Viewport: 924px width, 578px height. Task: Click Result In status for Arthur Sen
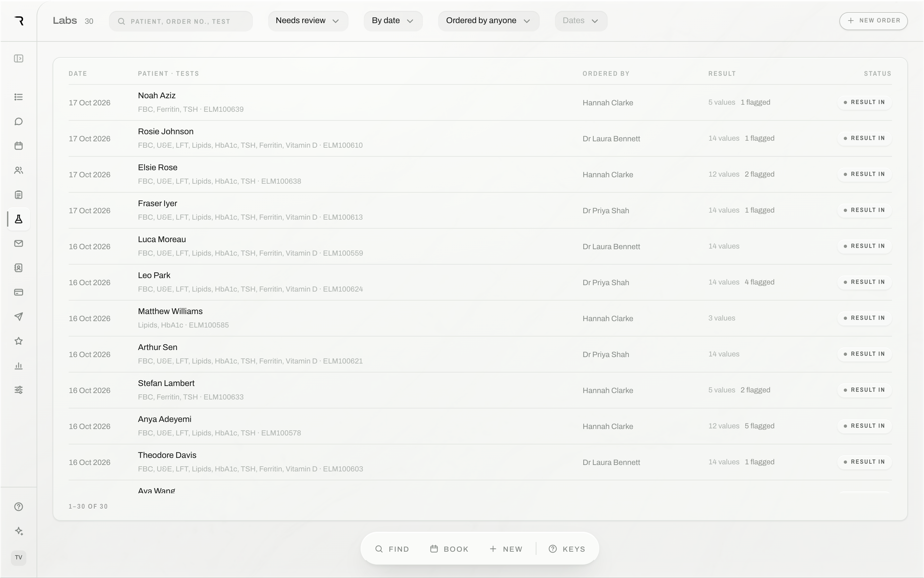tap(864, 354)
